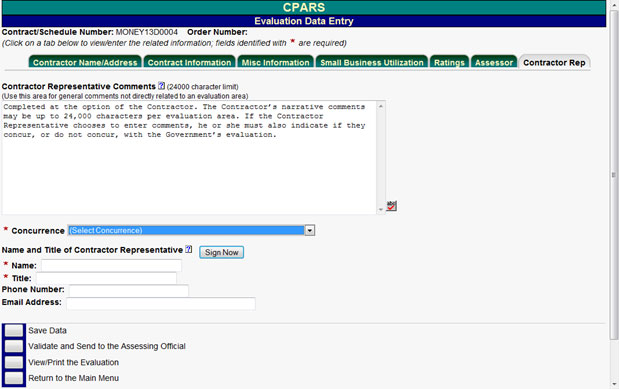Focus the Name input field
Viewport: 619px width, 389px height.
click(111, 265)
